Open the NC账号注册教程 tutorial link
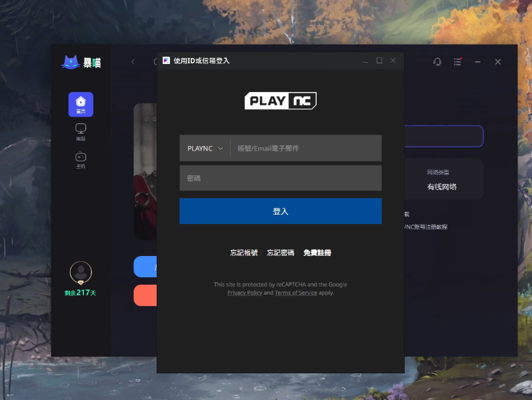532x400 pixels. pos(426,227)
